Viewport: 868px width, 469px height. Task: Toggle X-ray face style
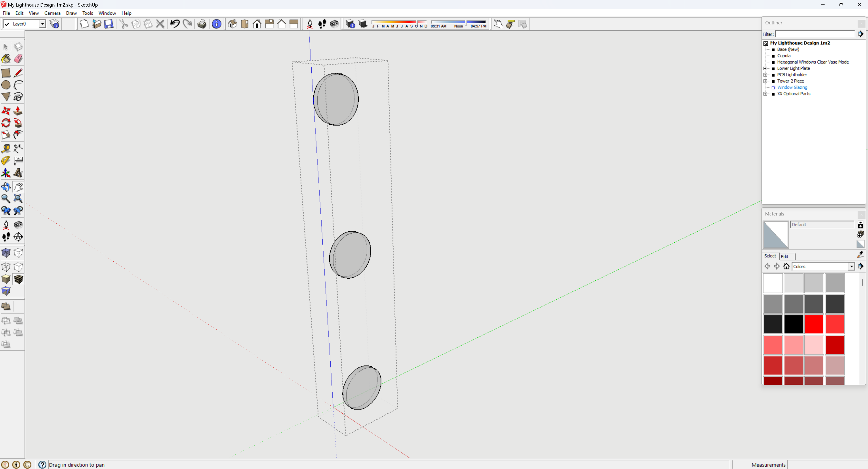pos(6,253)
